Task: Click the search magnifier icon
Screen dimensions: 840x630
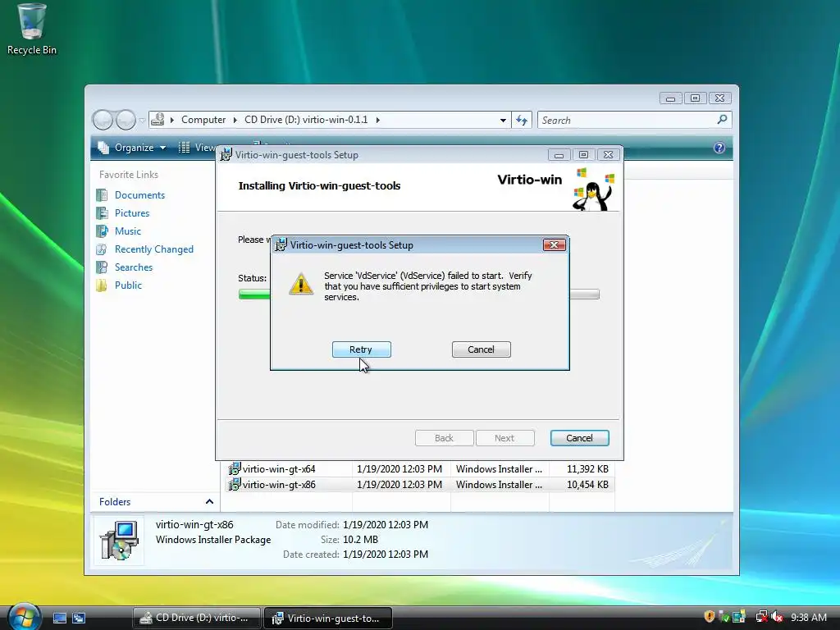Action: coord(723,120)
